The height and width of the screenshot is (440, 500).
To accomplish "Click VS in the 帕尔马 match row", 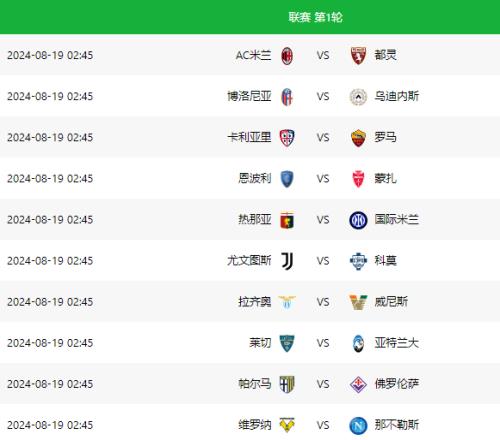I will [x=323, y=384].
